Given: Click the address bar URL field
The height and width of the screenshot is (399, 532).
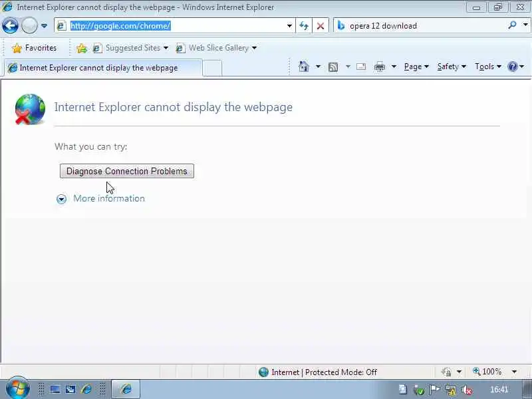Looking at the screenshot, I should pyautogui.click(x=176, y=26).
